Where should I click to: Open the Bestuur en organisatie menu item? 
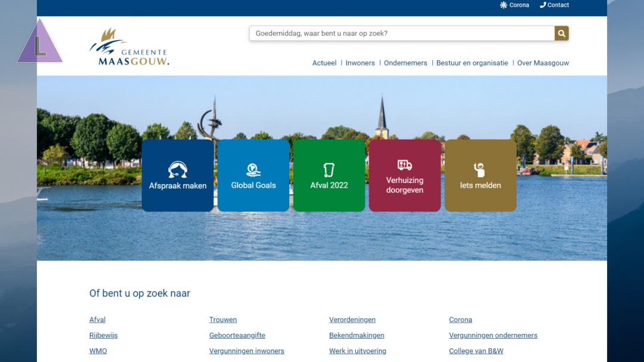(x=472, y=63)
